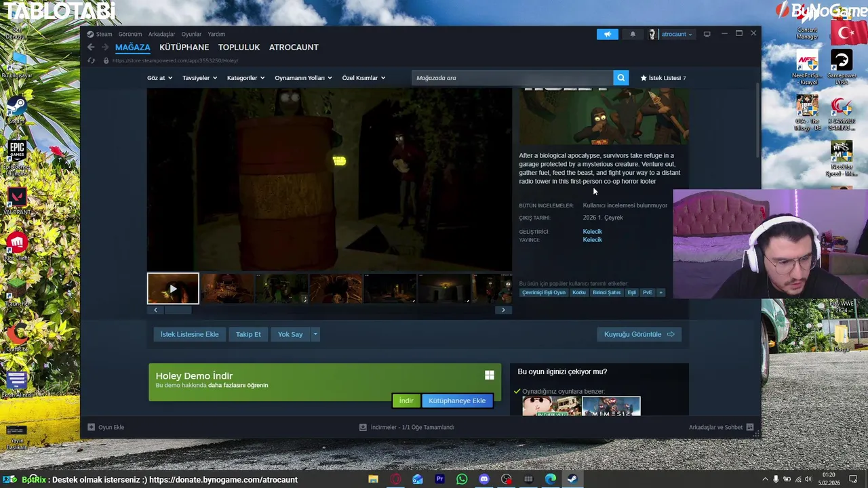This screenshot has width=868, height=488.
Task: Open X-JAMMER GAMING desktop shortcut
Action: 842,112
